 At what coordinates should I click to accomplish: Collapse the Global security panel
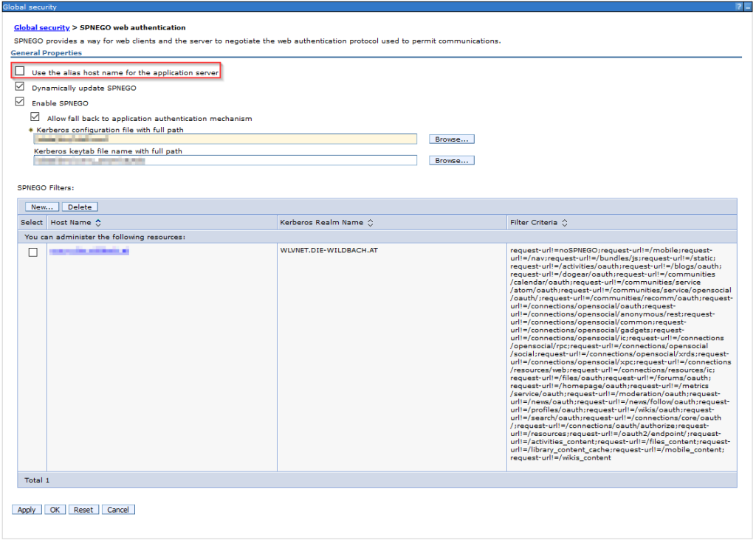748,6
